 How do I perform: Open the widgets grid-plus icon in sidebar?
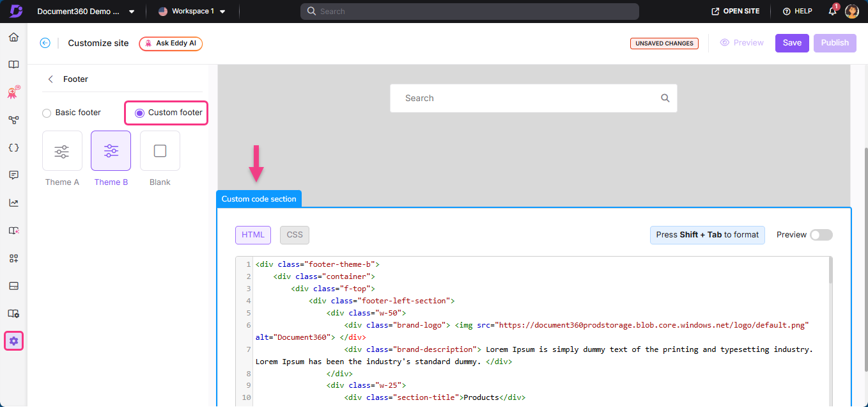click(13, 258)
